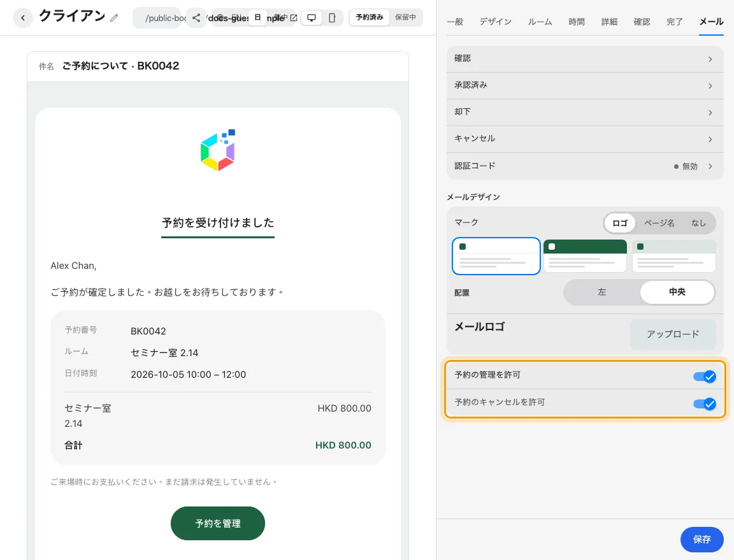Image resolution: width=734 pixels, height=560 pixels.
Task: Click date value 2026-10-05 10:00 – 12:00
Action: click(x=188, y=375)
